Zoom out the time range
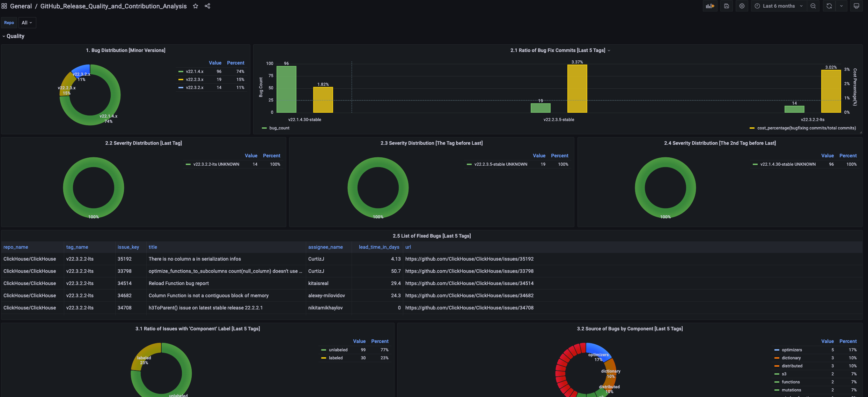 pyautogui.click(x=813, y=6)
